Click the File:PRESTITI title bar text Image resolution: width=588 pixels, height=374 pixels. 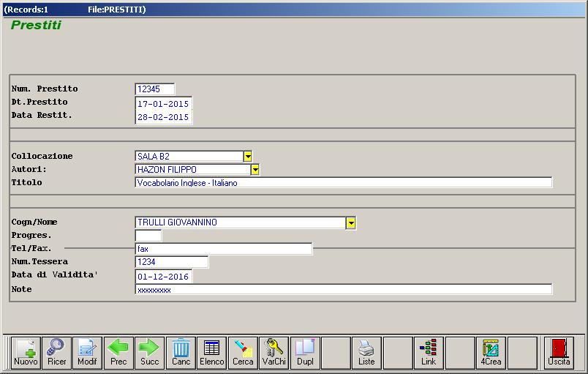coord(116,10)
